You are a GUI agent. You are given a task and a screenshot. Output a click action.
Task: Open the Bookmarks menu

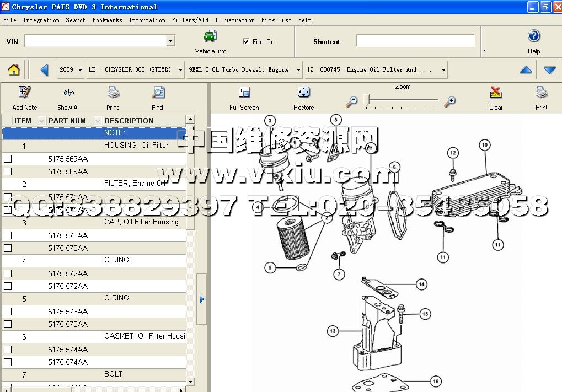(106, 20)
